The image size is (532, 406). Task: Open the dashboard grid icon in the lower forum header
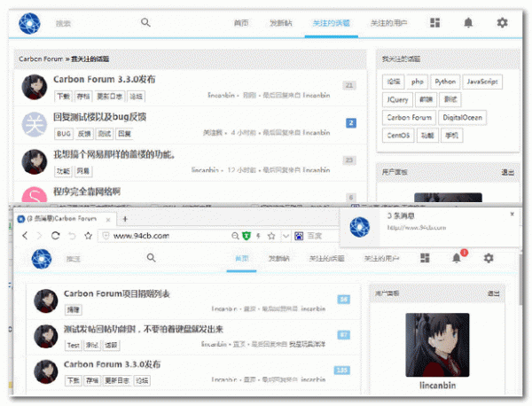pos(425,258)
